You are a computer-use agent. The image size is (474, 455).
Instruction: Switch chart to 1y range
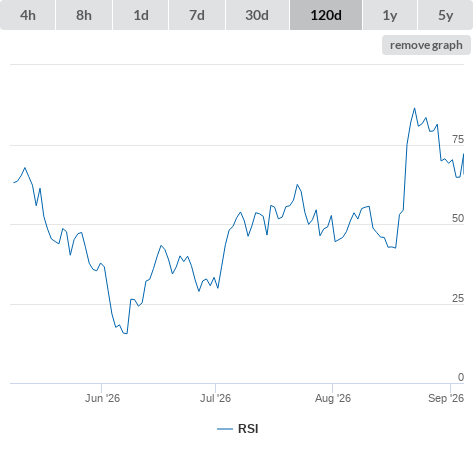point(390,15)
